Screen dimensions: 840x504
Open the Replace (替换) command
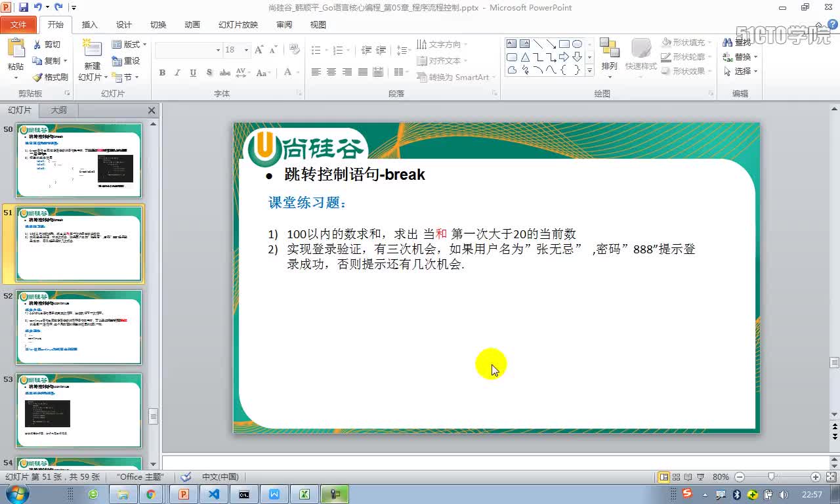[x=740, y=57]
